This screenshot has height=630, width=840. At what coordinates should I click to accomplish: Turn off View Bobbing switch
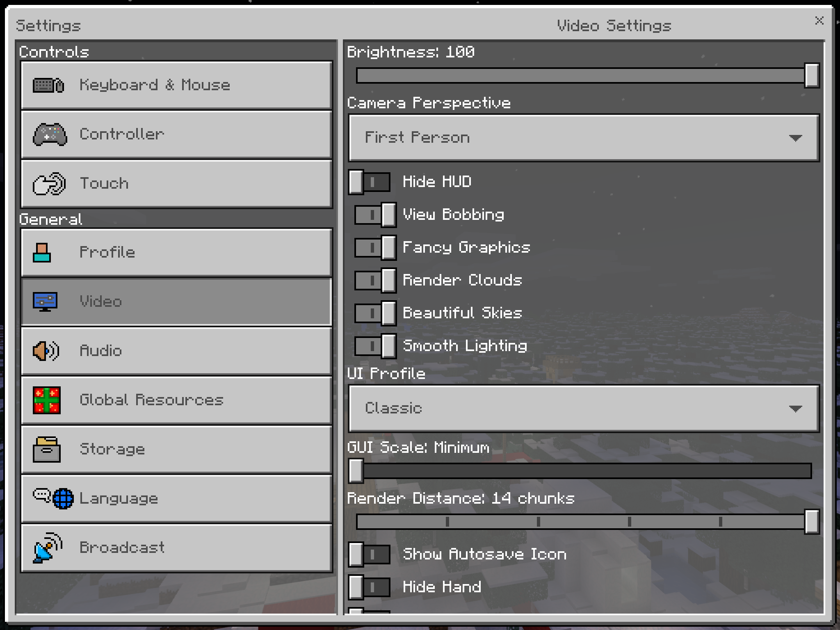[x=375, y=215]
